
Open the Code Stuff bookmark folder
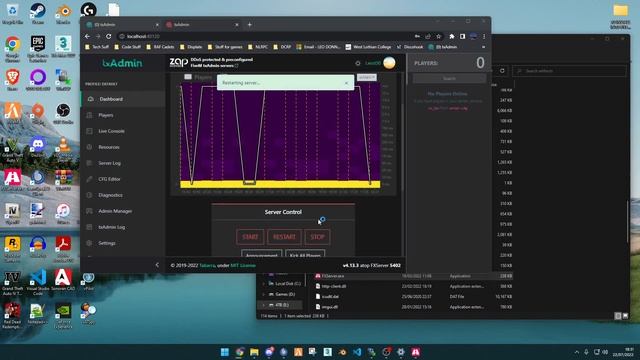[127, 47]
